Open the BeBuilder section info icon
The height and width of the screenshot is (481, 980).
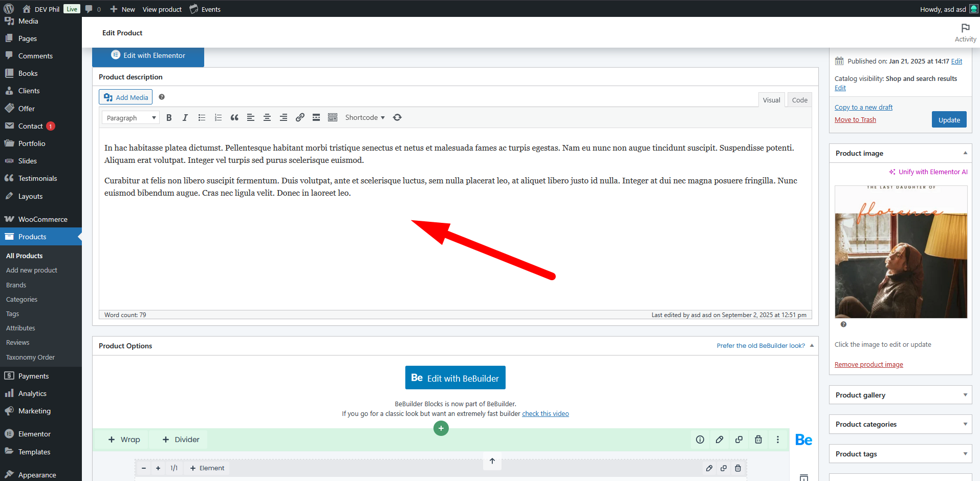[700, 440]
